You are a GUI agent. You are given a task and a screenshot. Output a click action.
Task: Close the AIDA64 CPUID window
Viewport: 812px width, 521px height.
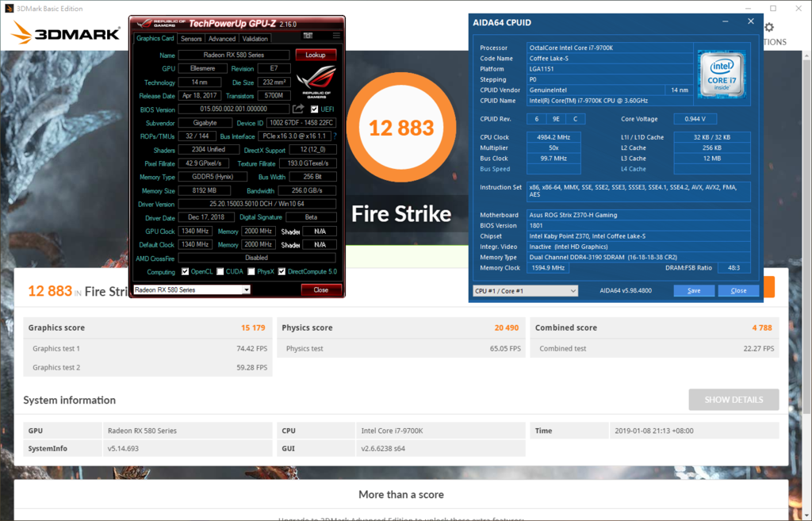pos(751,21)
